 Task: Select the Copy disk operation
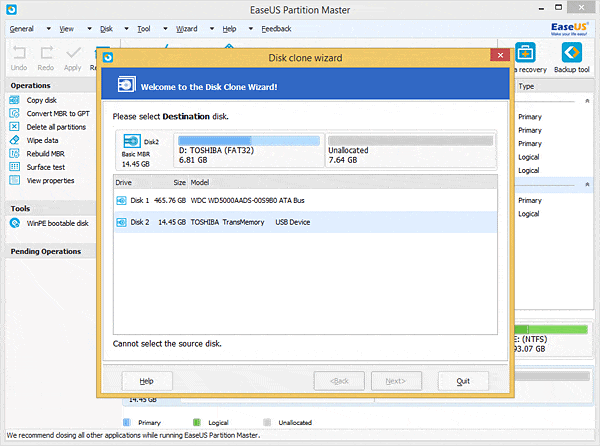click(x=42, y=100)
